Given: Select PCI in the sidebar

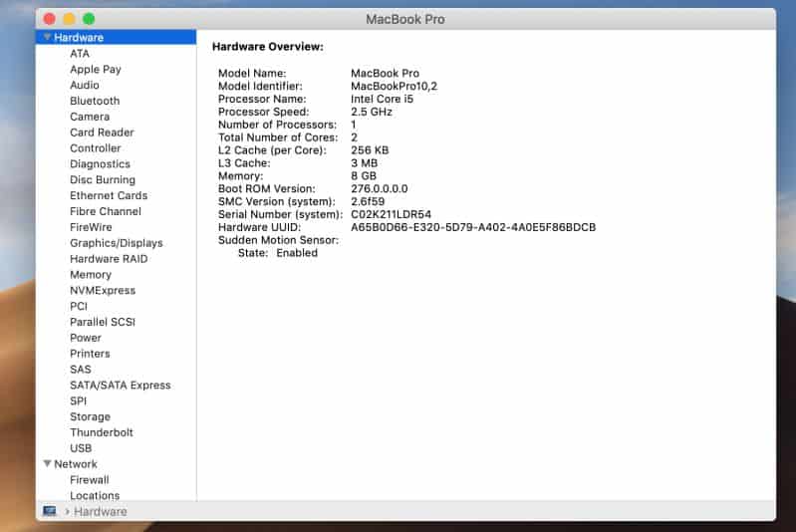Looking at the screenshot, I should click(79, 306).
